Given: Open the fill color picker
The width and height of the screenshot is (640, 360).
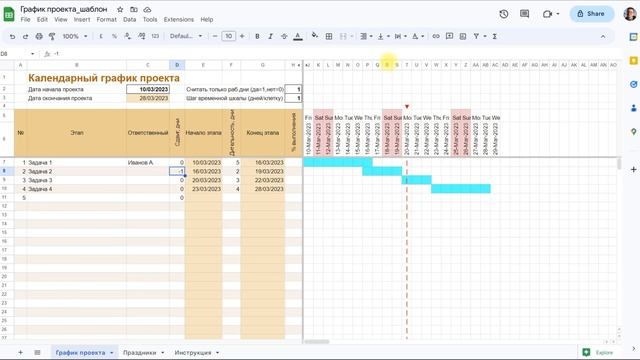Looking at the screenshot, I should pos(315,36).
